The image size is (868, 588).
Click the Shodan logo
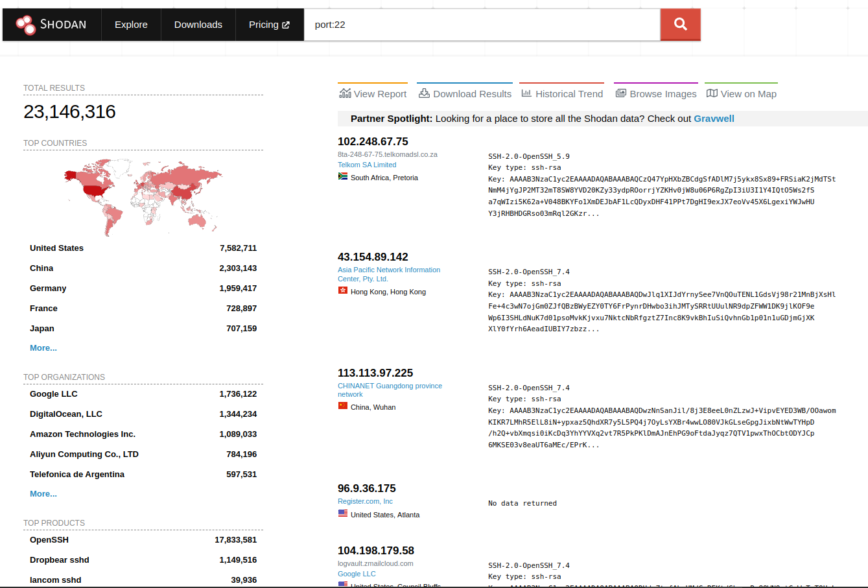point(51,24)
